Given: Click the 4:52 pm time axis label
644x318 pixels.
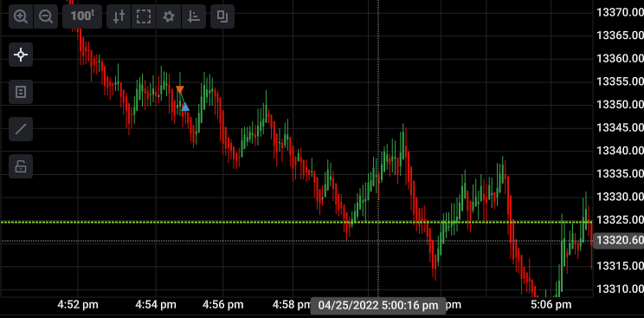Looking at the screenshot, I should [78, 305].
